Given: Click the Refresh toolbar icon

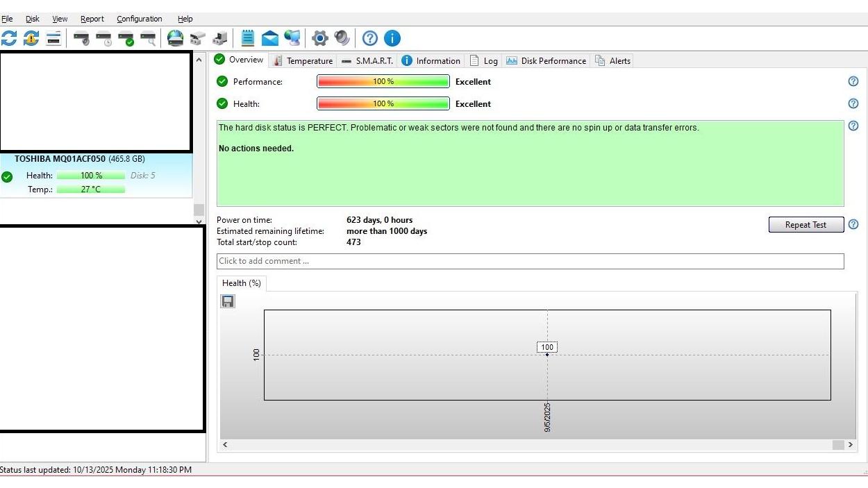Looking at the screenshot, I should [x=9, y=38].
